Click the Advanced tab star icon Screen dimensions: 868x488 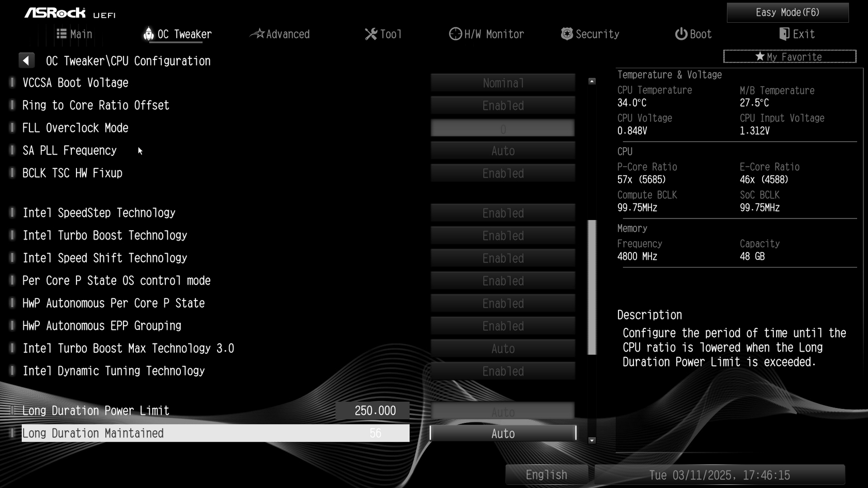coord(257,34)
